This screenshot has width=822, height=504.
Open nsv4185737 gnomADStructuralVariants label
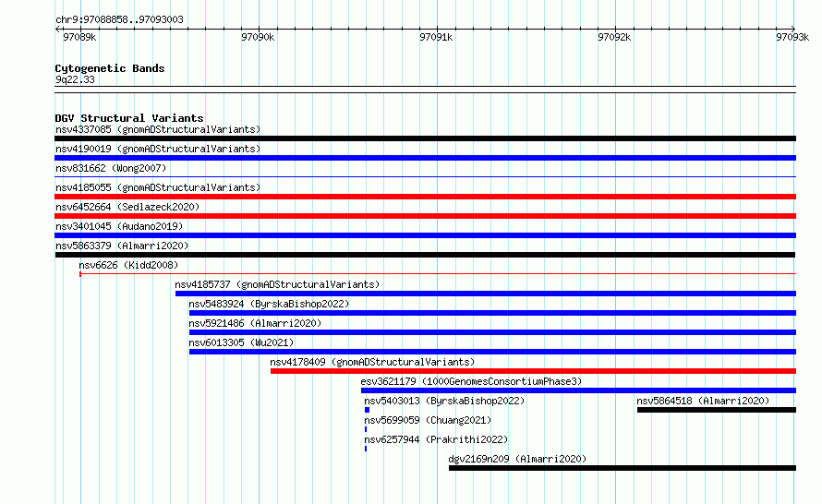(x=277, y=284)
